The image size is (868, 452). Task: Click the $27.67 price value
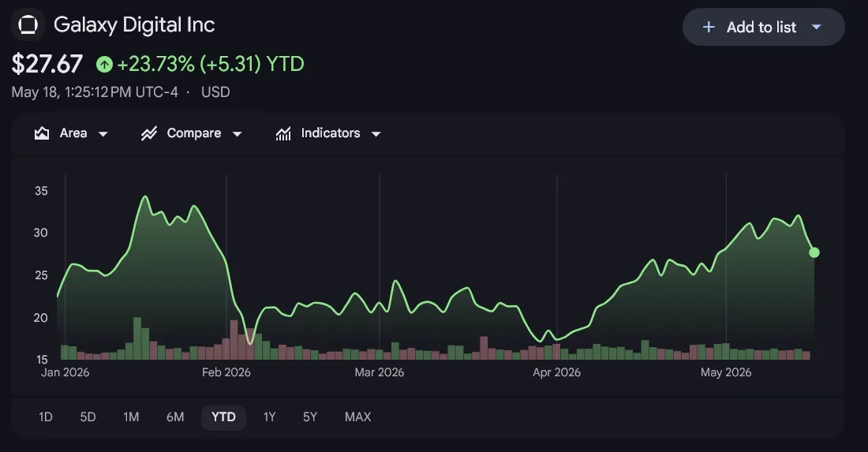[x=47, y=64]
